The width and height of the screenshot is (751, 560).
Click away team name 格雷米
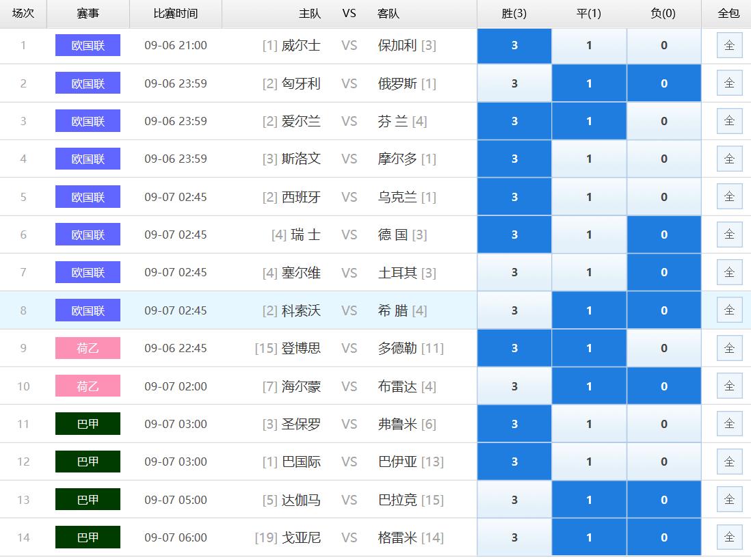pos(397,537)
